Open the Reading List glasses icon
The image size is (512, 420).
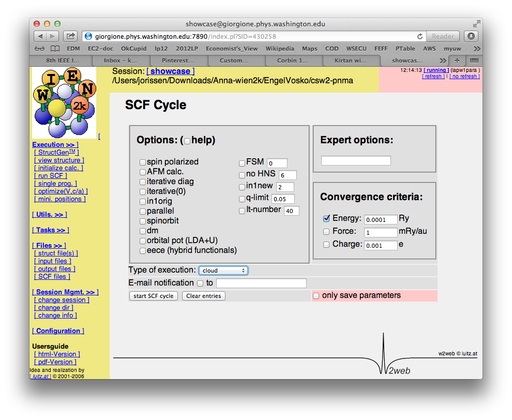40,49
